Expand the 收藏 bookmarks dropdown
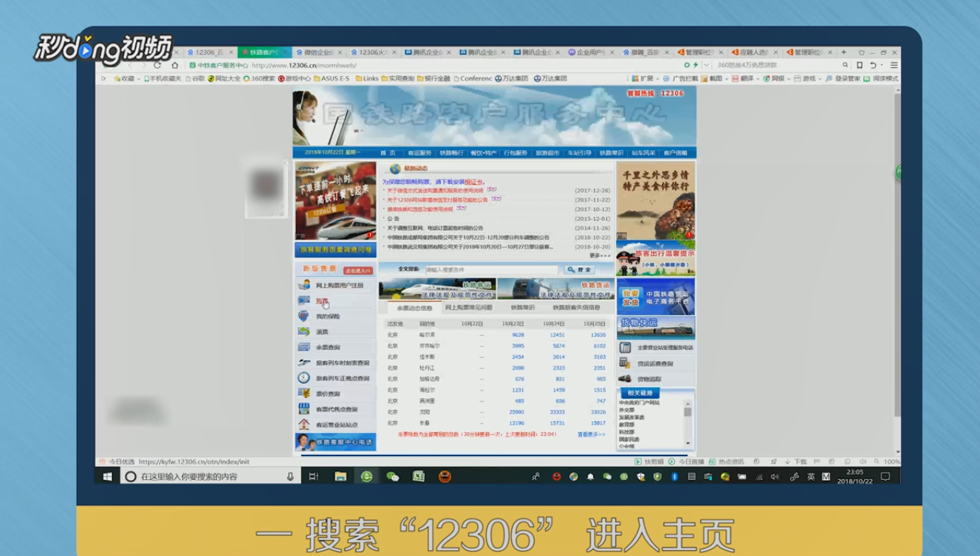Screen dimensions: 980x556 (x=138, y=78)
